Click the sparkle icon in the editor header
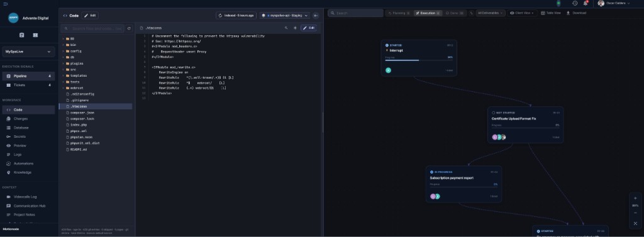The width and height of the screenshot is (644, 237). (x=295, y=28)
